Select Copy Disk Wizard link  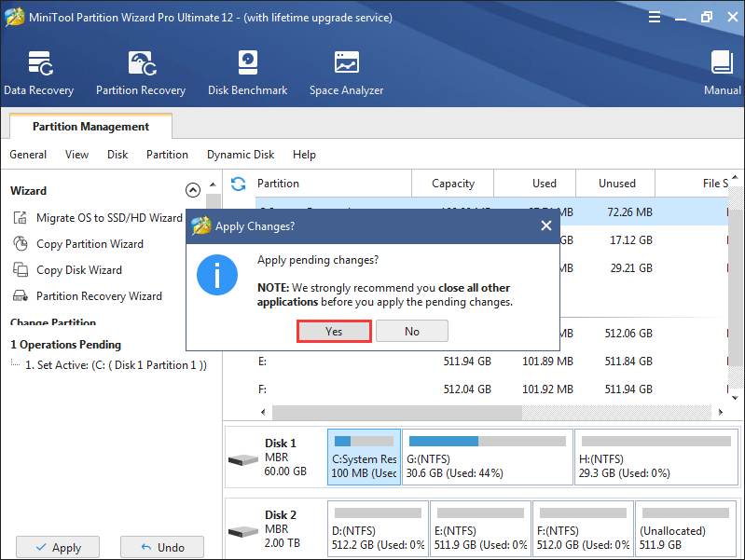79,270
